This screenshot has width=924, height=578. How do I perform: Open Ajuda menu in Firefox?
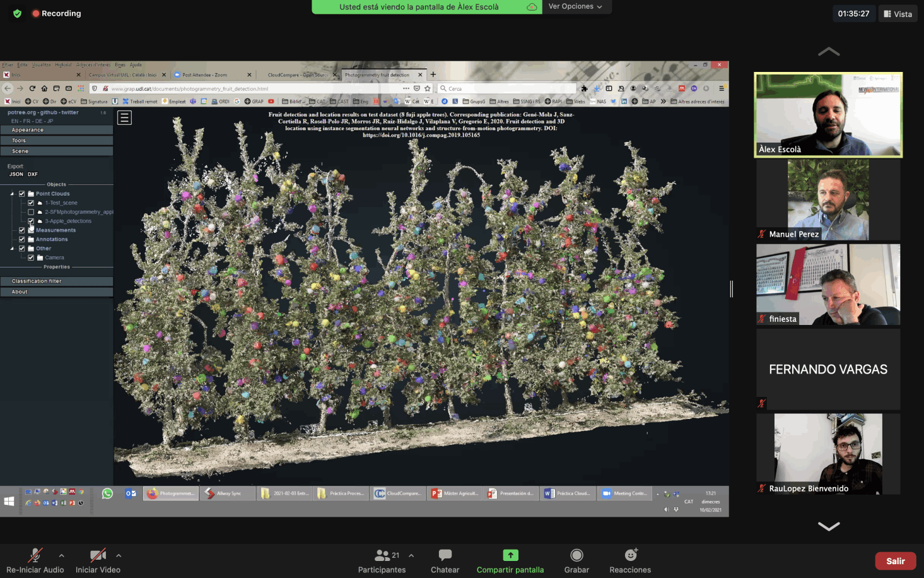click(x=136, y=64)
